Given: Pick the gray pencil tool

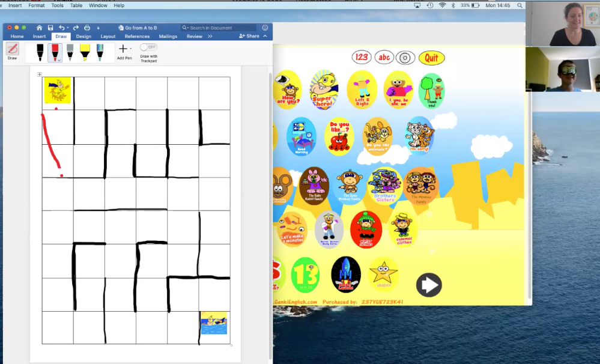Looking at the screenshot, I should pyautogui.click(x=70, y=52).
